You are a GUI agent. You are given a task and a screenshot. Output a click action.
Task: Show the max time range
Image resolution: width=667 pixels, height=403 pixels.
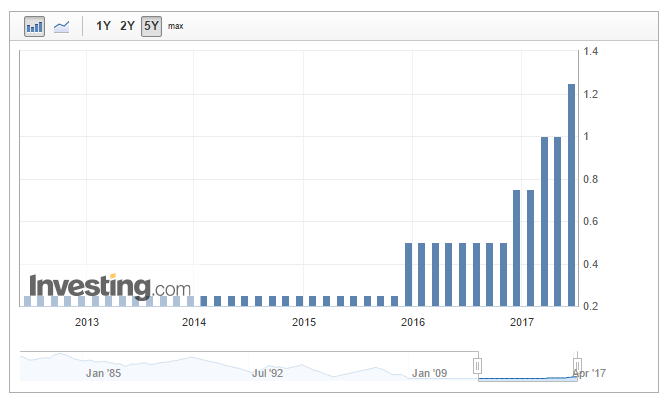(x=176, y=26)
